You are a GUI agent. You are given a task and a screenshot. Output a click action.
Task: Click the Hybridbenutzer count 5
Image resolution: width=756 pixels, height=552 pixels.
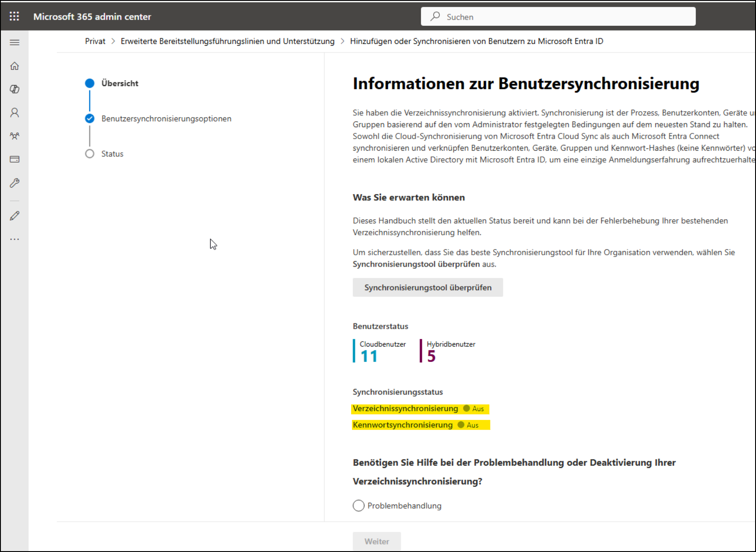pyautogui.click(x=431, y=356)
